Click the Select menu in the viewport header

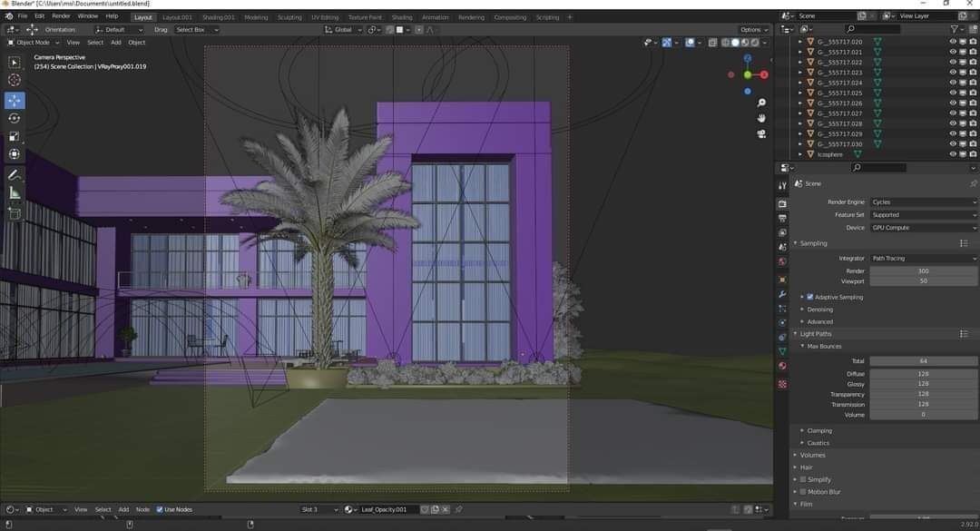(94, 42)
